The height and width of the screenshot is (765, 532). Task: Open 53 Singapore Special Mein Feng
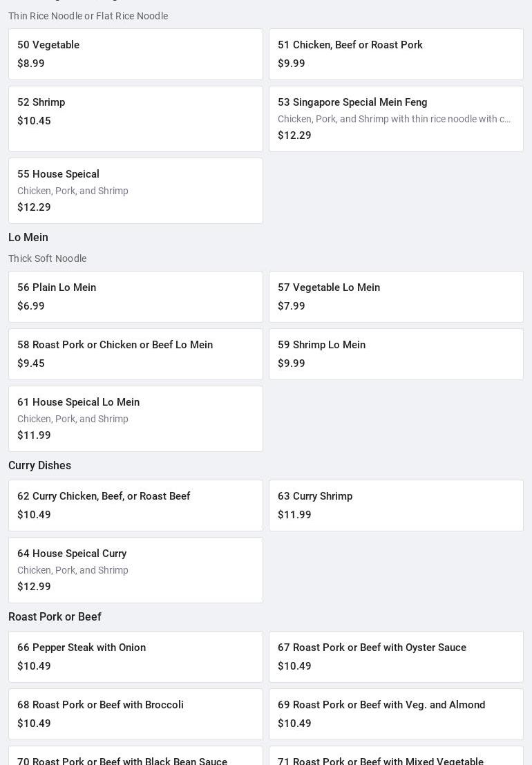(396, 118)
